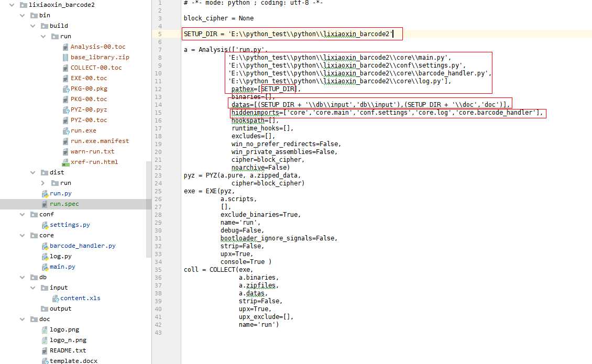Click the pyz = PYZ(a.pure line
The height and width of the screenshot is (364, 592).
(243, 175)
